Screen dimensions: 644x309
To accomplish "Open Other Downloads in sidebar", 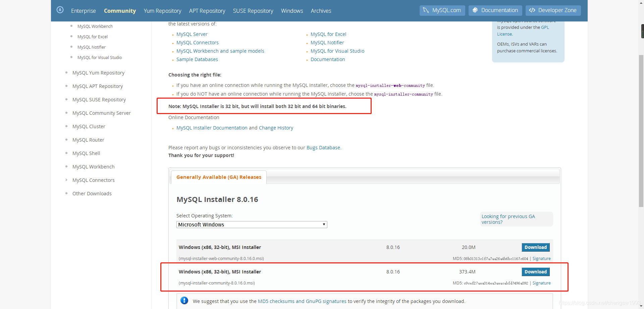I will click(92, 194).
